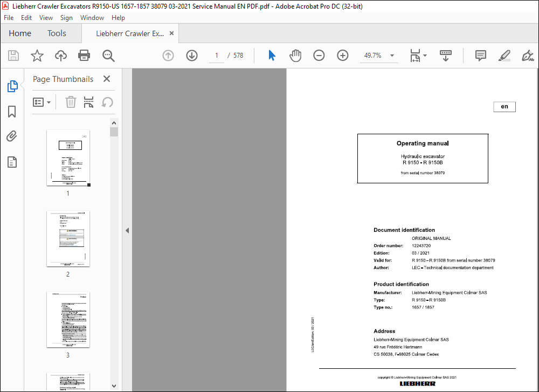The image size is (539, 392).
Task: Select the Liebherr Crawler Ex... document tab
Action: (x=130, y=33)
